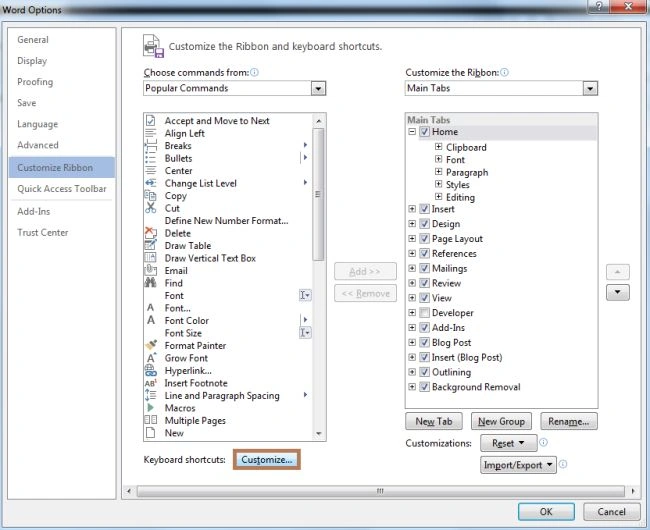Expand the Paragraph group node

pyautogui.click(x=439, y=172)
